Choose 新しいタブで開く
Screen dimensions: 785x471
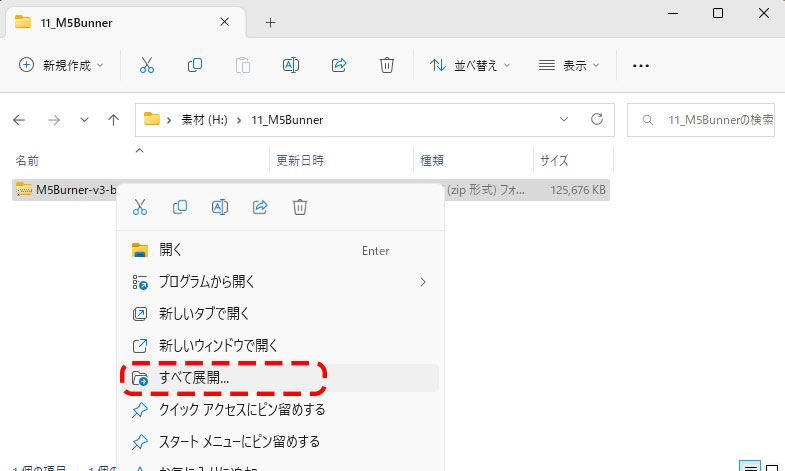[278, 314]
